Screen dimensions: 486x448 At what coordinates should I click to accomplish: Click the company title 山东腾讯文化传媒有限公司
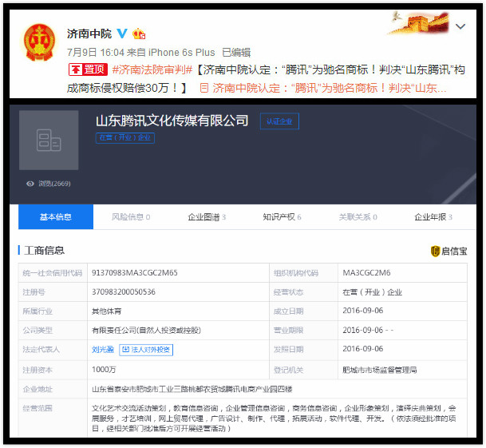pyautogui.click(x=172, y=121)
